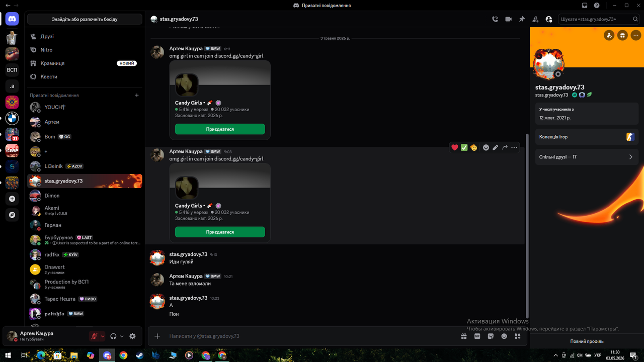The image size is (644, 362).
Task: Send a gift using the gift icon
Action: coord(464,336)
